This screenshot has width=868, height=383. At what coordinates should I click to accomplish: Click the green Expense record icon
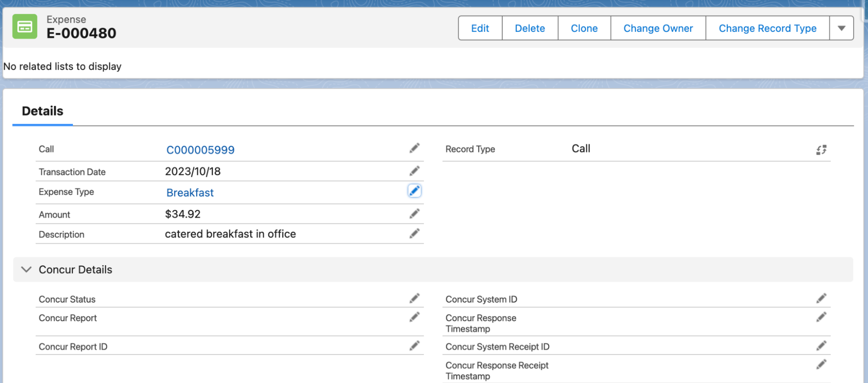coord(25,27)
